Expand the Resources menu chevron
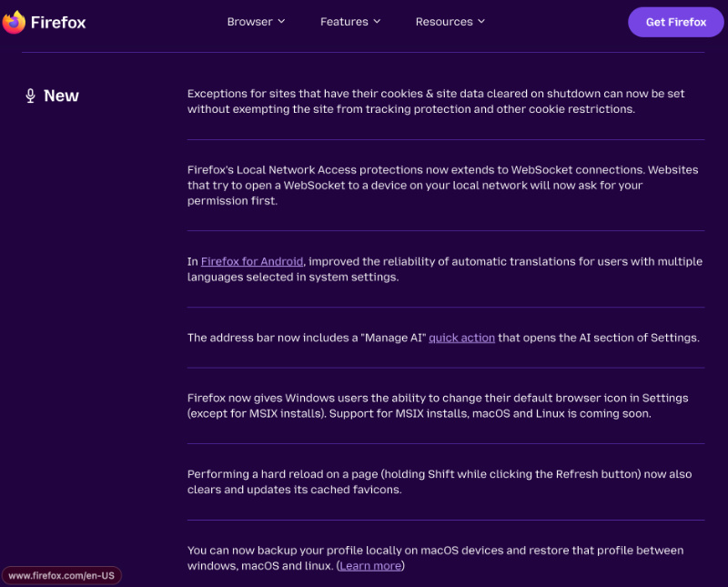The image size is (728, 587). click(x=481, y=21)
